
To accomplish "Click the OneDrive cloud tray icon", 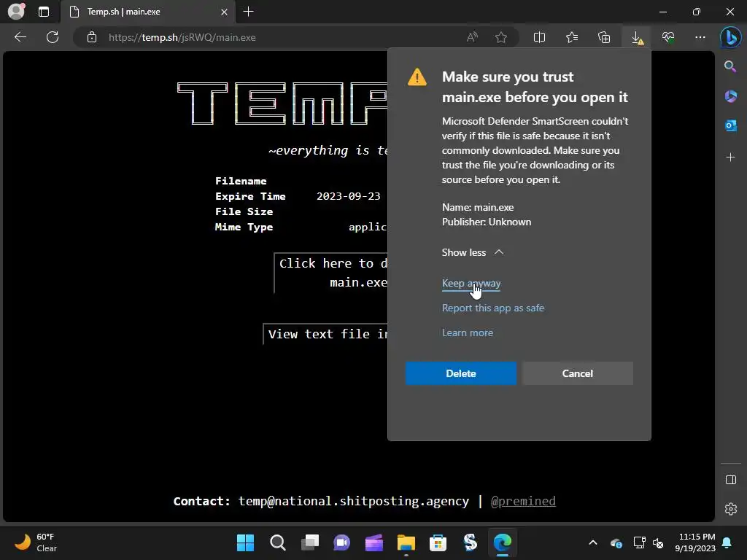I will point(616,542).
